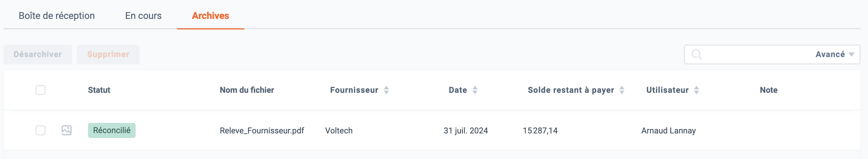This screenshot has height=159, width=868.
Task: Toggle the select-all checkbox in header
Action: [41, 90]
